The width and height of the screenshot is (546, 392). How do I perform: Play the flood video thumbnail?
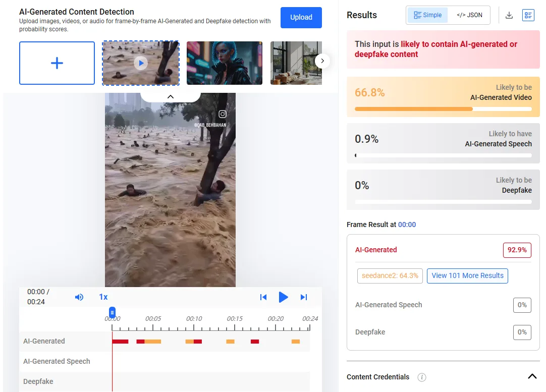coord(141,63)
